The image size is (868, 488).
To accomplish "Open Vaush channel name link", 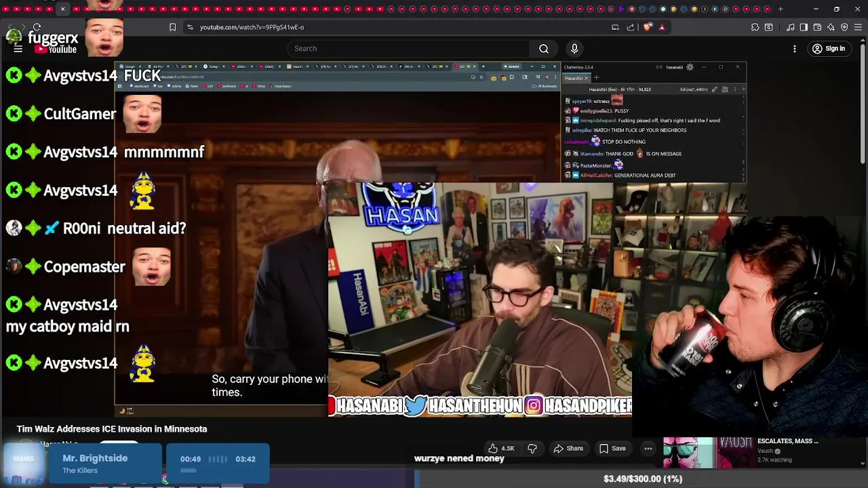I will point(765,451).
